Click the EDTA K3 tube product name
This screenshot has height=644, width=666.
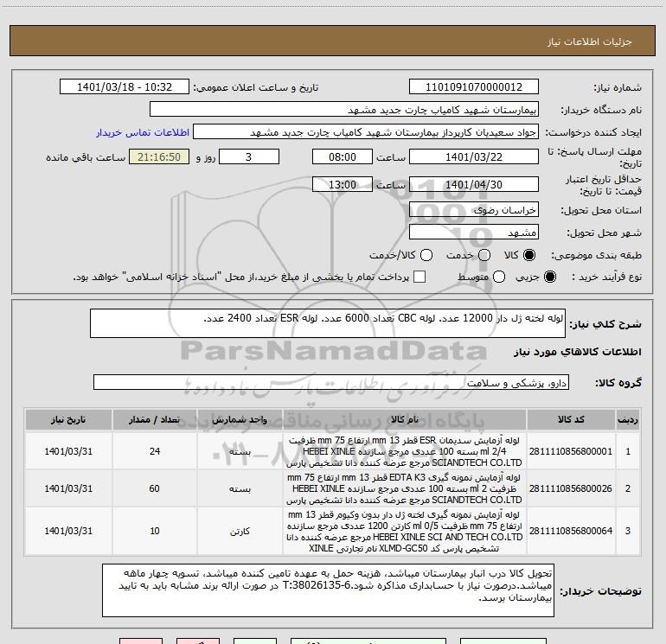click(405, 488)
